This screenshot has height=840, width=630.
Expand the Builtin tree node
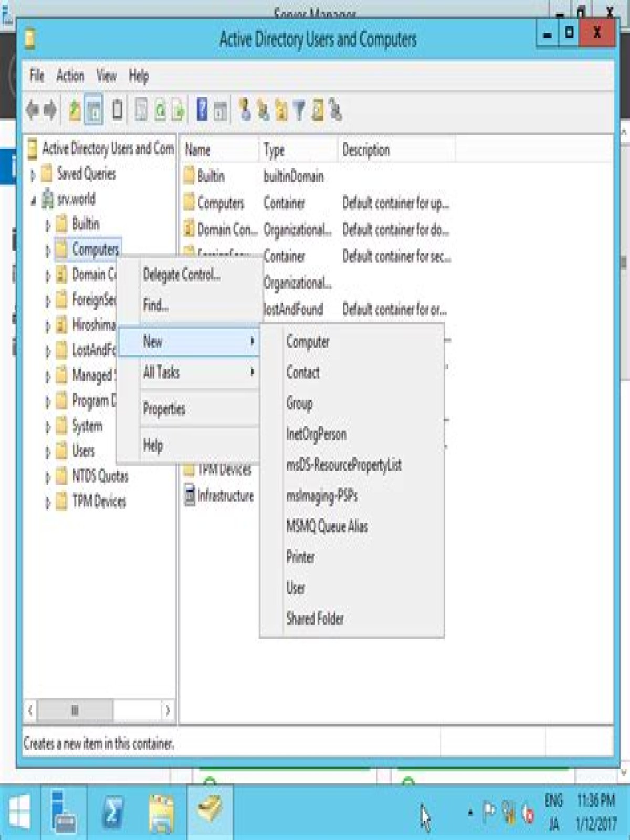47,225
